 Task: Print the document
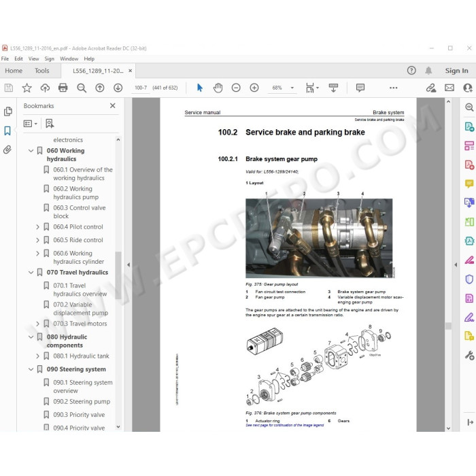63,88
